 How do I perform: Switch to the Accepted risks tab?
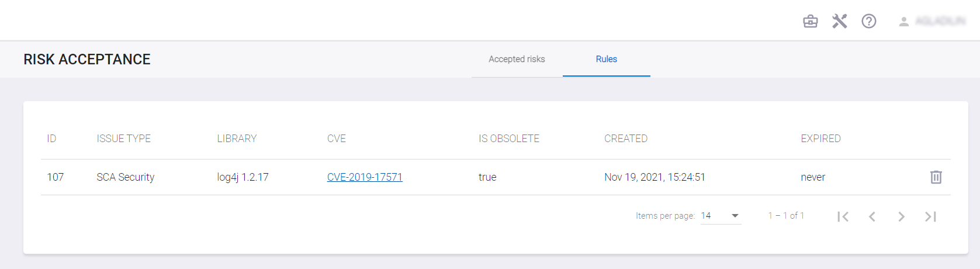pyautogui.click(x=517, y=59)
